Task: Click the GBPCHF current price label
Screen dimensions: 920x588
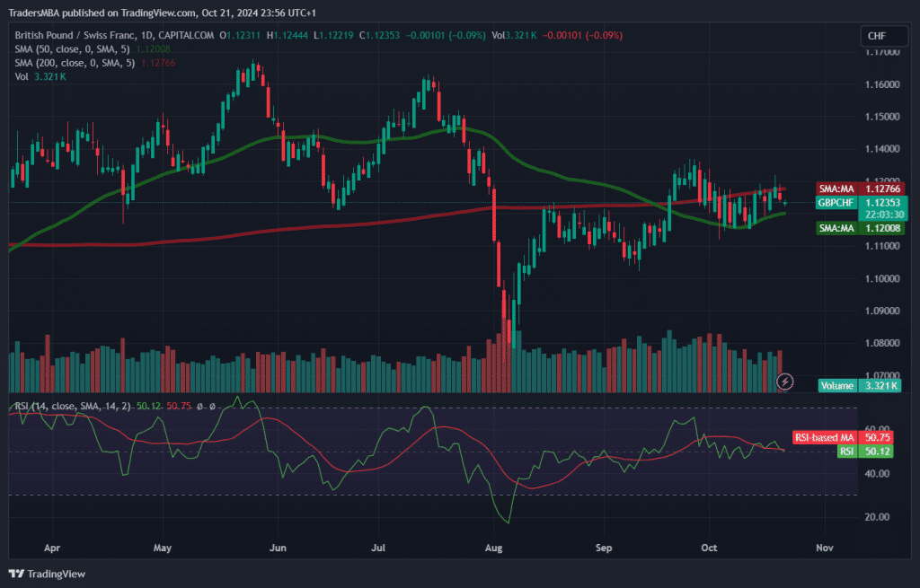Action: 860,203
